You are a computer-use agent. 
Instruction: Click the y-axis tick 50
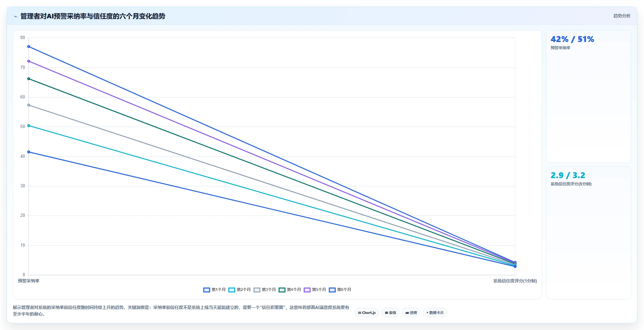click(x=23, y=127)
